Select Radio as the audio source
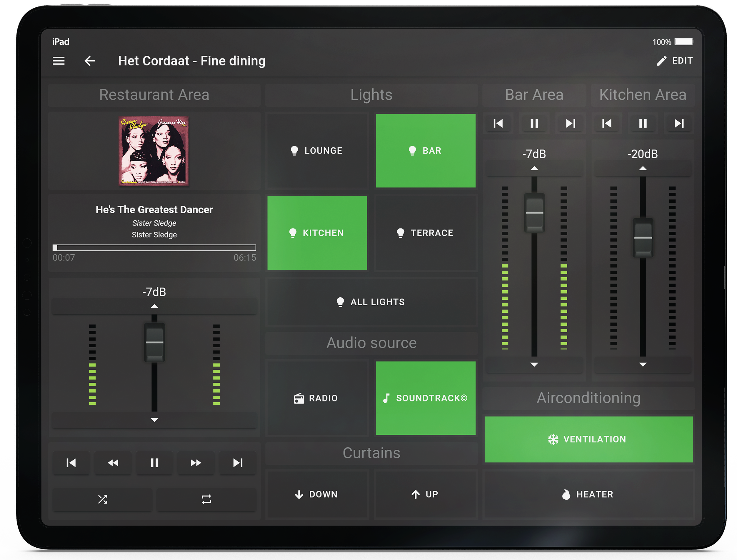Viewport: 737px width, 560px height. (x=317, y=398)
